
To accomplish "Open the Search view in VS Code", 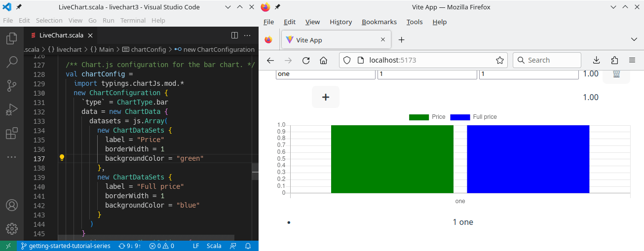I will point(12,62).
